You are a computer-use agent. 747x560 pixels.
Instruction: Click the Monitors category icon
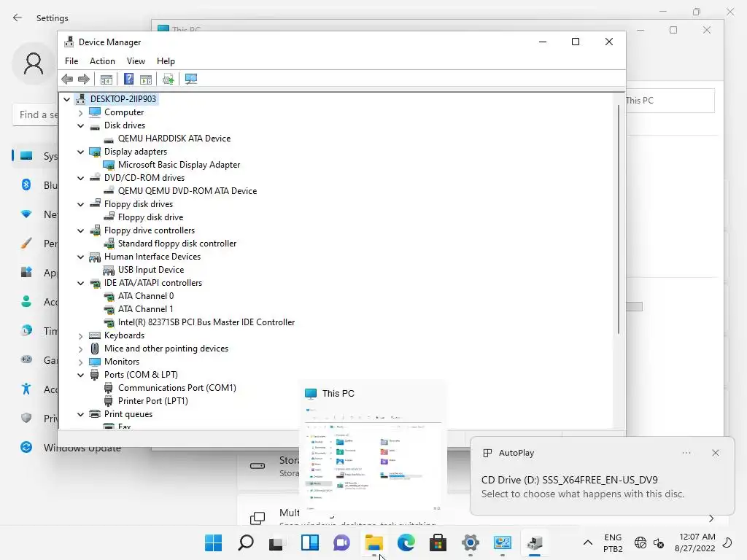[x=95, y=362]
